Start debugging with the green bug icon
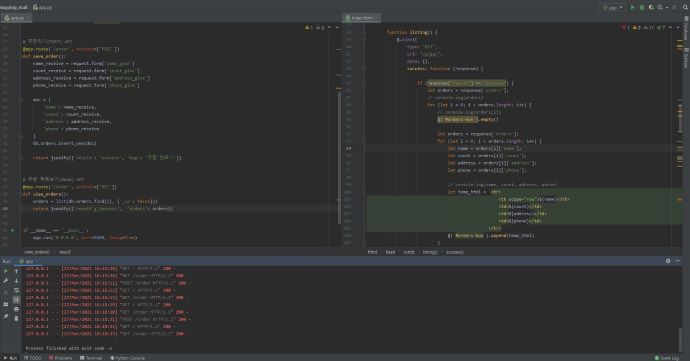The width and height of the screenshot is (690, 361). point(642,7)
